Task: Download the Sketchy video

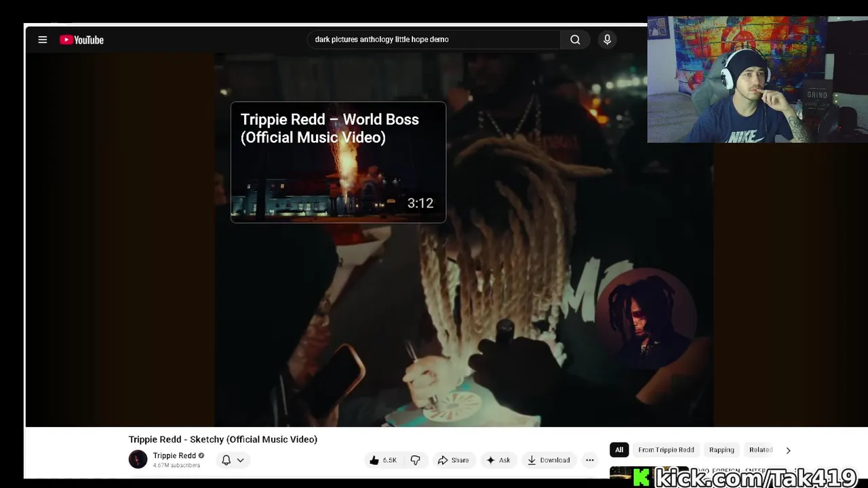Action: pyautogui.click(x=549, y=460)
